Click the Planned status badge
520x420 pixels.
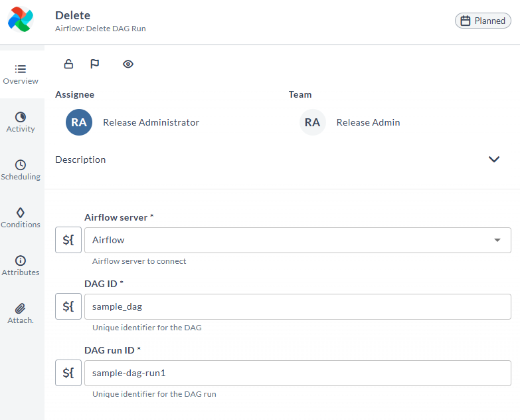(x=483, y=21)
